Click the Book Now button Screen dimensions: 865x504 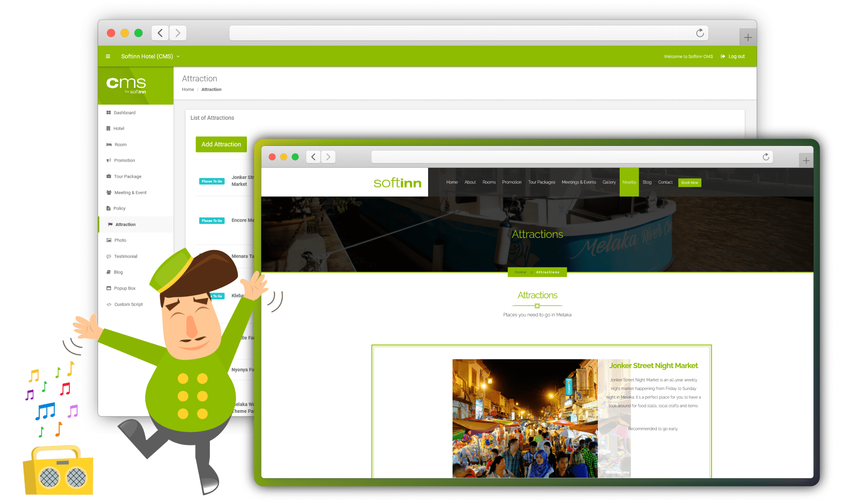[x=689, y=183]
